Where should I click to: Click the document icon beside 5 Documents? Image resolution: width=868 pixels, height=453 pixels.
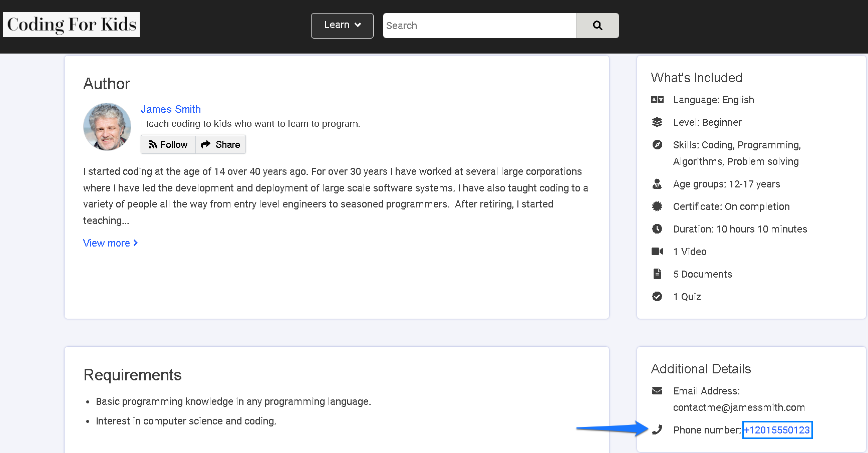(657, 274)
